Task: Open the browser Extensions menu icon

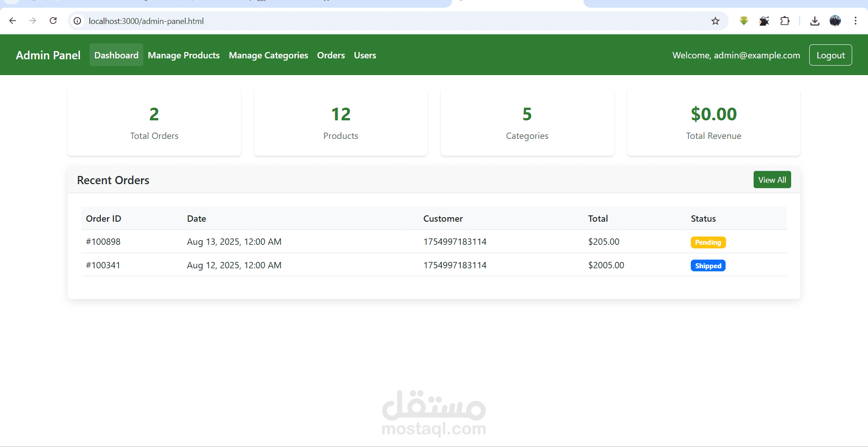Action: pyautogui.click(x=785, y=21)
